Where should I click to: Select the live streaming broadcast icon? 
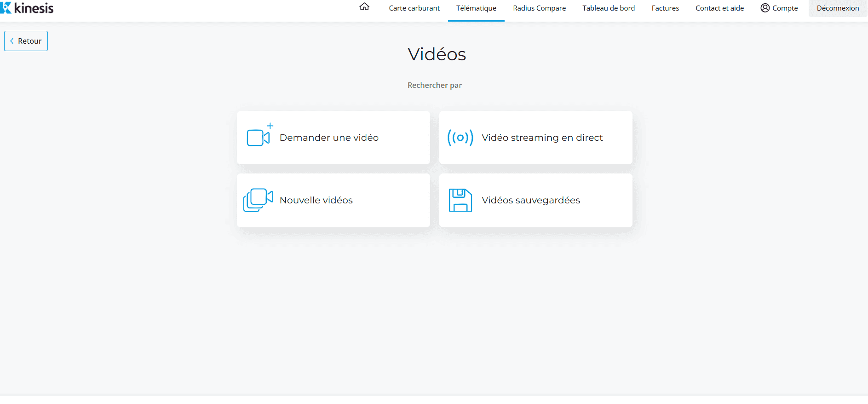click(460, 138)
